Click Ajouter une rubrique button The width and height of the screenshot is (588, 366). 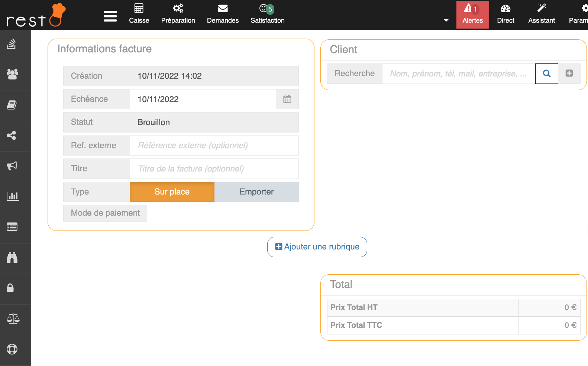[317, 247]
